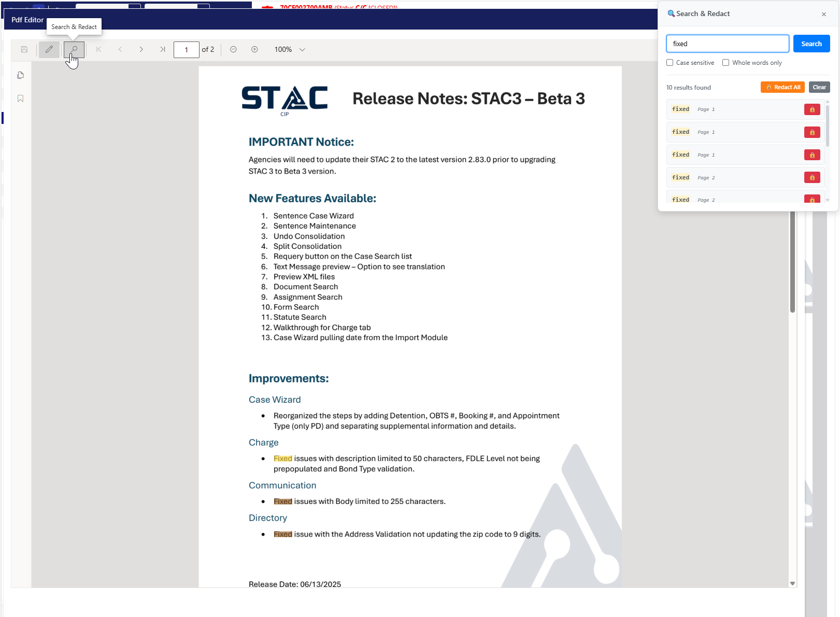
Task: Open the page thumbnails sidebar icon
Action: (21, 75)
